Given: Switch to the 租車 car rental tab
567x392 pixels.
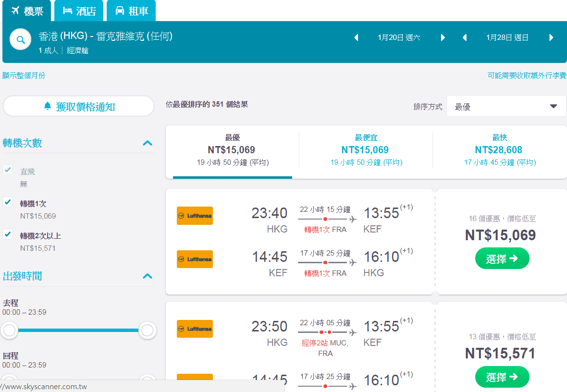Looking at the screenshot, I should click(x=131, y=11).
